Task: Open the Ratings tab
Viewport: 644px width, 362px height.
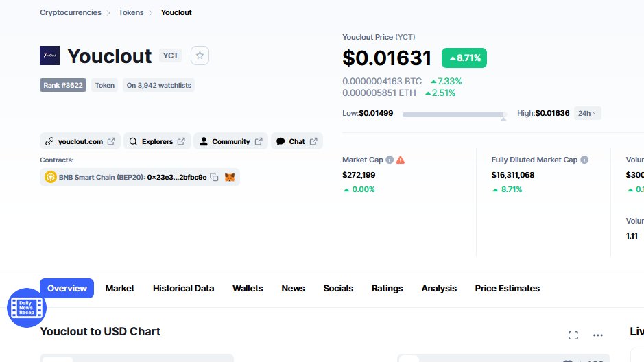Action: pyautogui.click(x=387, y=288)
